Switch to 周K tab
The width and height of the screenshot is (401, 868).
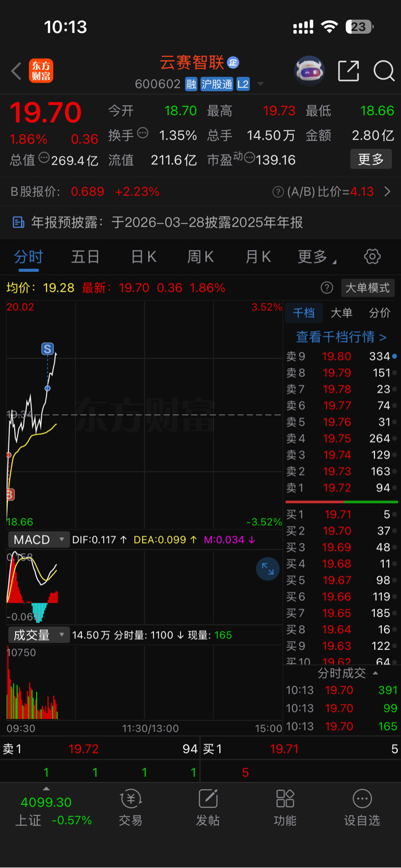200,257
